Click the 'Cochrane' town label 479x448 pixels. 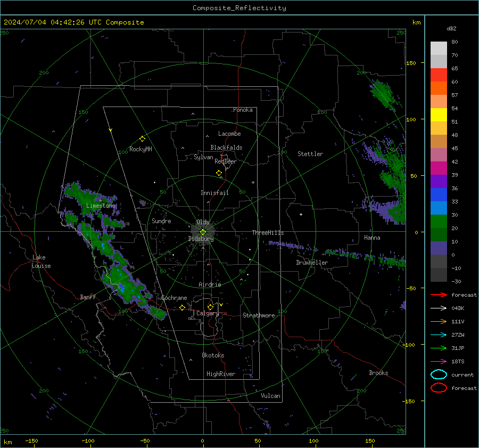click(x=174, y=298)
